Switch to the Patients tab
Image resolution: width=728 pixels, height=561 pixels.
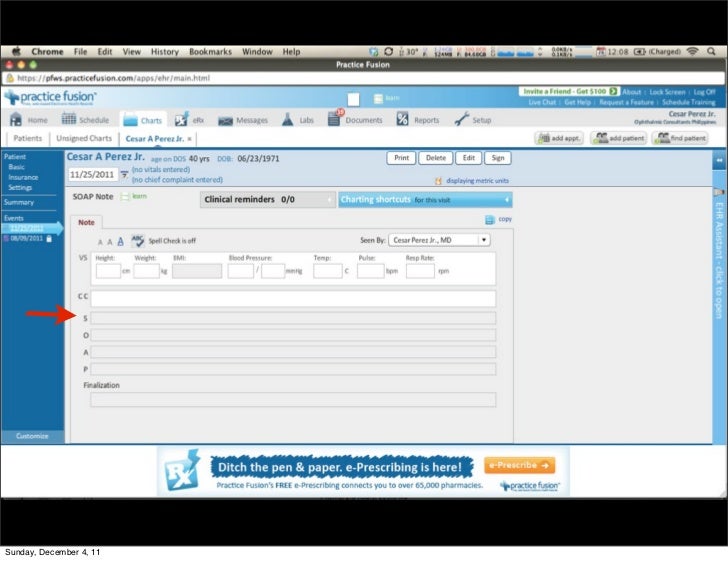pyautogui.click(x=27, y=138)
